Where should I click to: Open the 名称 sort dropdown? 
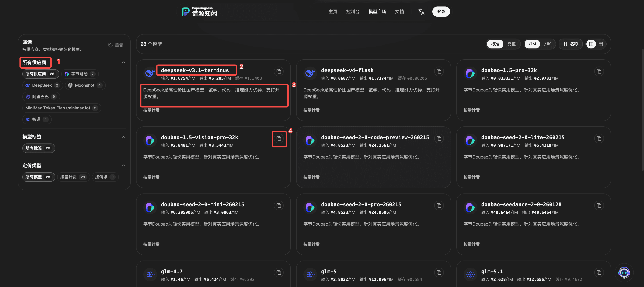click(x=571, y=44)
